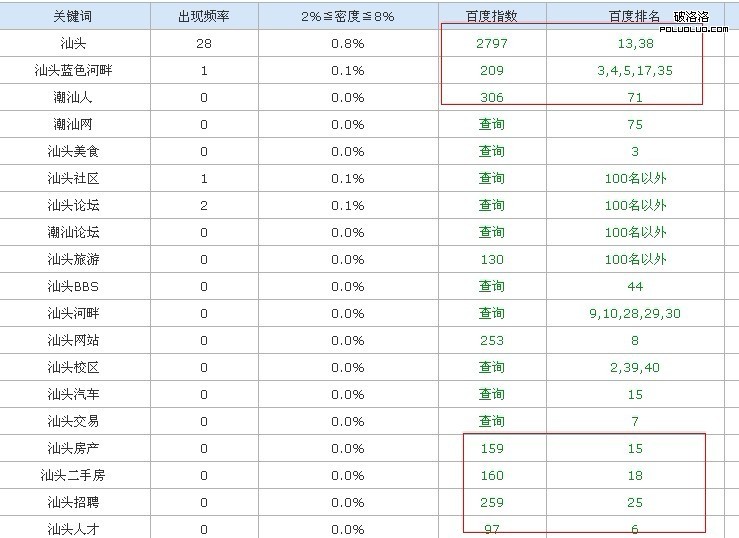Click 查询 link in the 汕头河畔 row
The height and width of the screenshot is (538, 739).
491,314
